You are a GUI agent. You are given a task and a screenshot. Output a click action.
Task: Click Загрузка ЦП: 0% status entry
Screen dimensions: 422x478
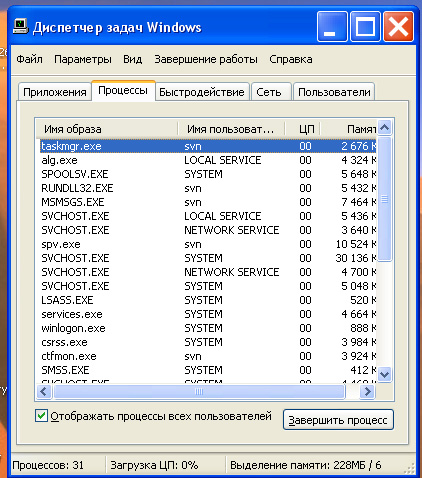click(x=154, y=465)
